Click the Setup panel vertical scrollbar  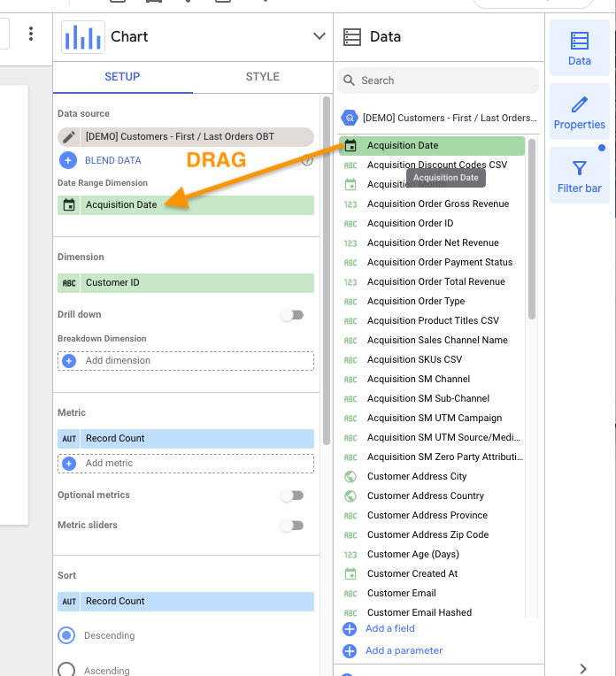click(327, 271)
